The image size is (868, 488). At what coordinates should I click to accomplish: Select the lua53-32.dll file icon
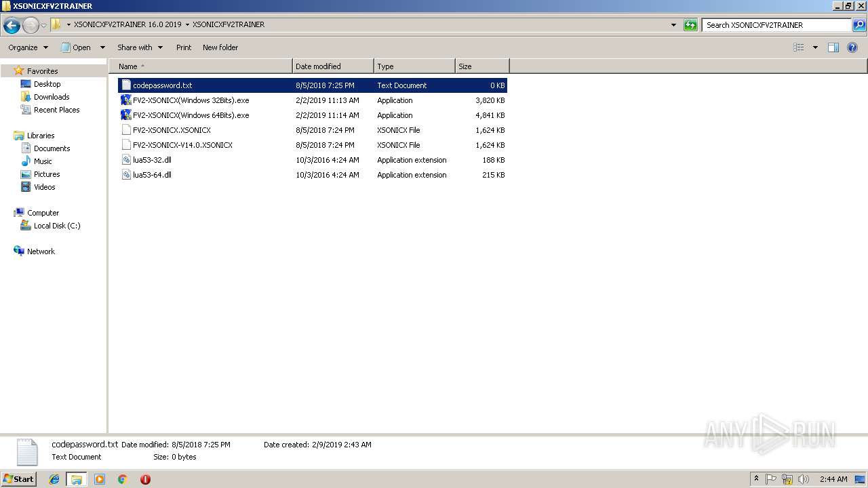pyautogui.click(x=125, y=160)
